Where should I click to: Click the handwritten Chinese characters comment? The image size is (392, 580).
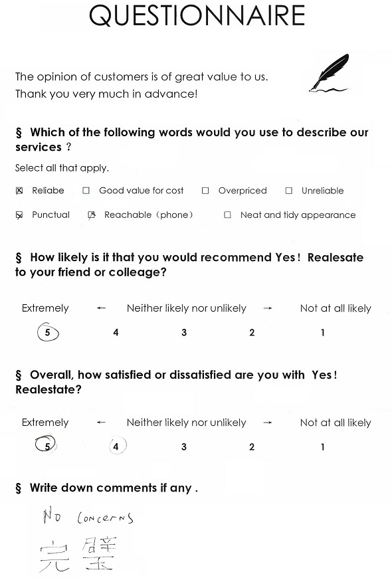(x=78, y=555)
